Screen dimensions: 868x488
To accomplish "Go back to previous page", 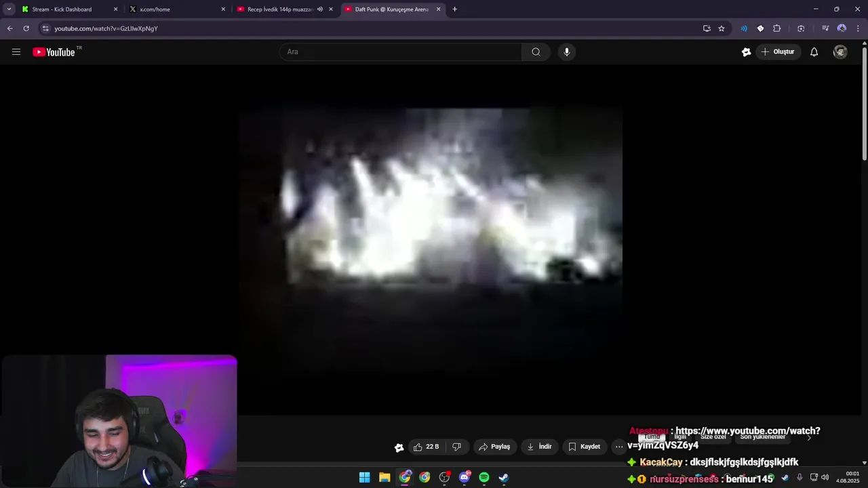I will 9,28.
